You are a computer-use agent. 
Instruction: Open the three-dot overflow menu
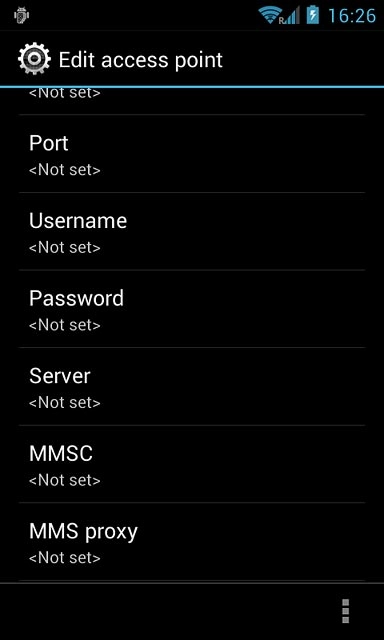(x=346, y=611)
